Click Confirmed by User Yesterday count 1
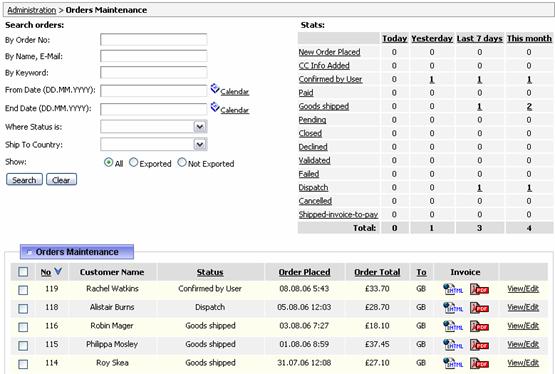This screenshot has width=555, height=374. click(432, 79)
